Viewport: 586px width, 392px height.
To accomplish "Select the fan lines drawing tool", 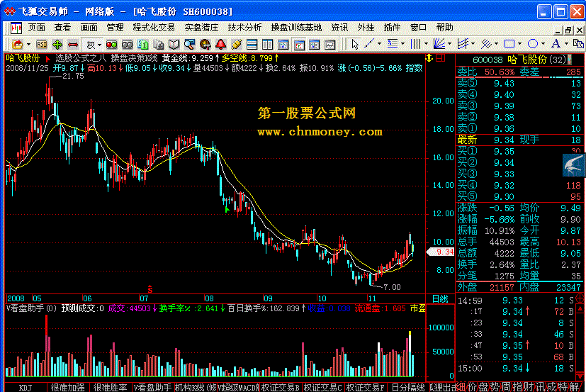I will pyautogui.click(x=439, y=45).
